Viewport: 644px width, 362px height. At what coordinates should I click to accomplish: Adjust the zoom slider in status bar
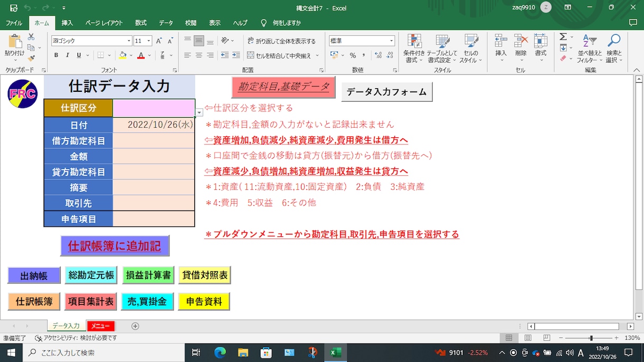(591, 338)
